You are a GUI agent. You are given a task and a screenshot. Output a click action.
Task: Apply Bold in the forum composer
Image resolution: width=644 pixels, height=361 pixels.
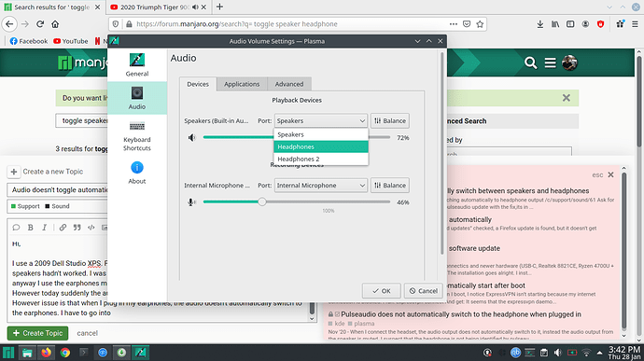tap(31, 227)
